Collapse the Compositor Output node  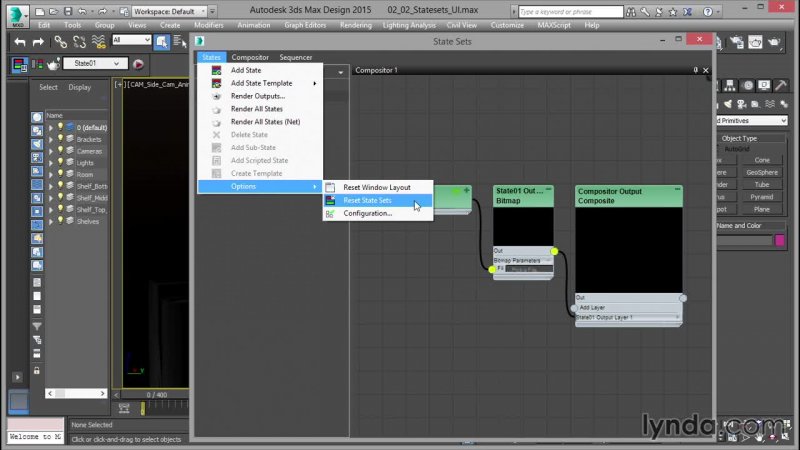tap(677, 189)
